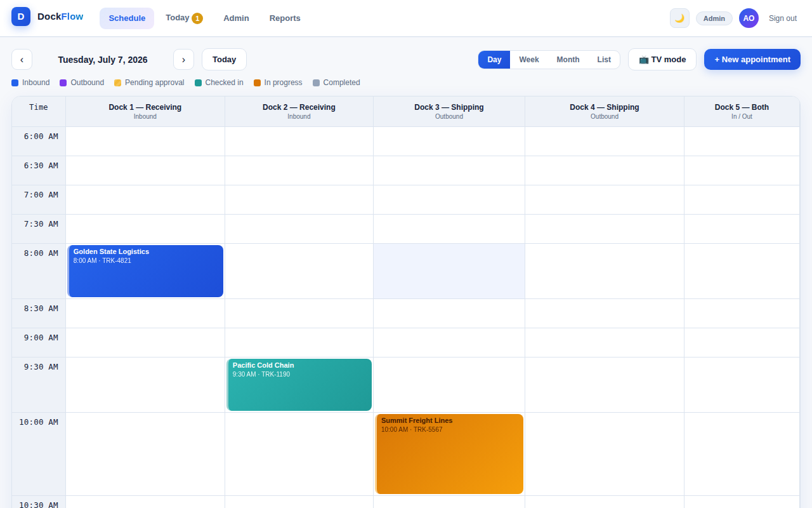Click the 6:30 AM time label

click(41, 166)
